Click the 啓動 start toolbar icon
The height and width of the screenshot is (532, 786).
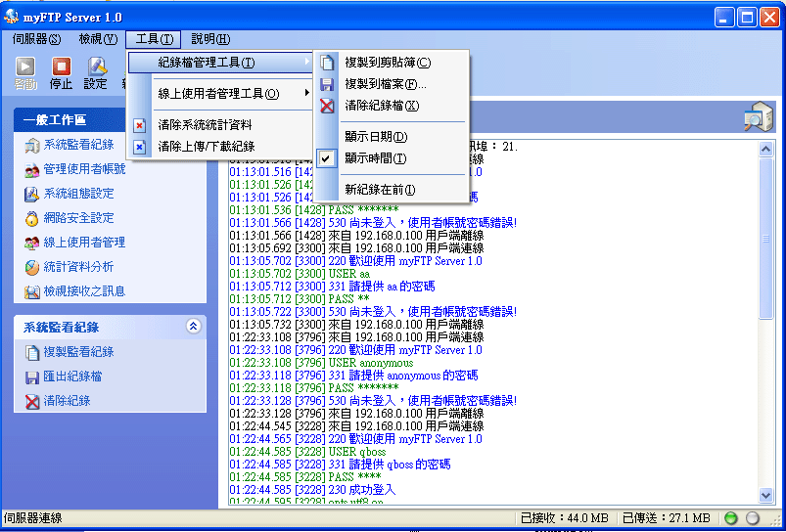[25, 66]
